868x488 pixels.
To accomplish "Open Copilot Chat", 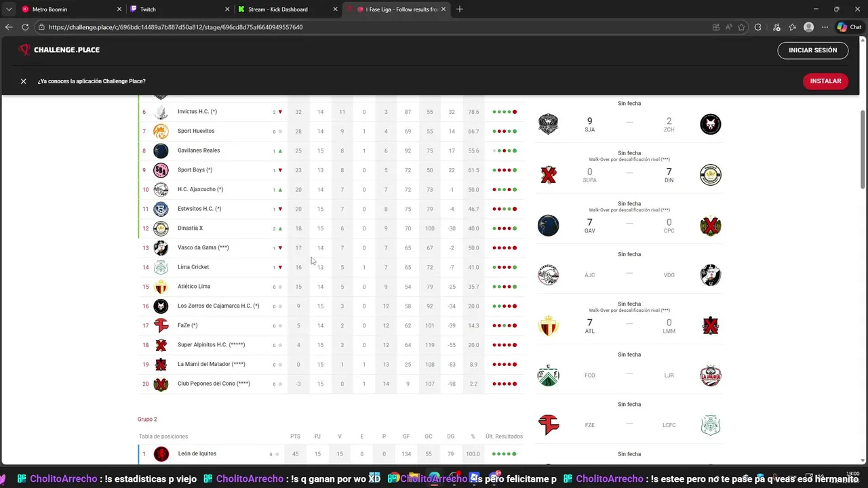I will click(x=850, y=27).
